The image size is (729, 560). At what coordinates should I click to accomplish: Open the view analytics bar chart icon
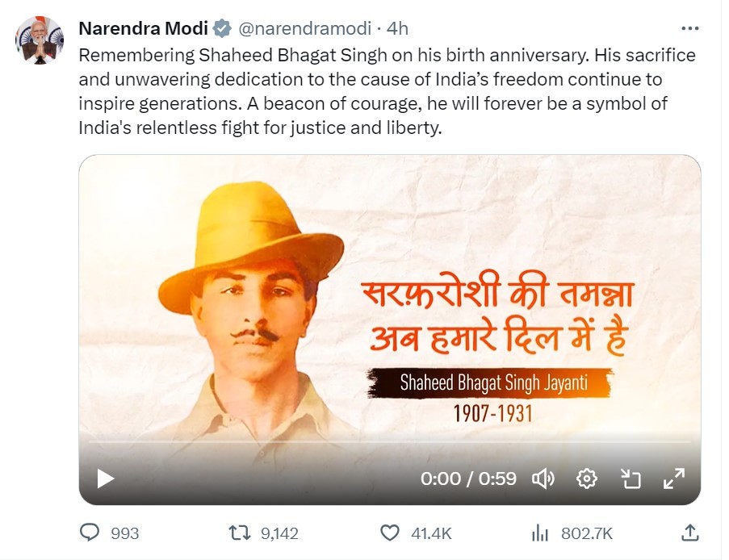point(540,533)
